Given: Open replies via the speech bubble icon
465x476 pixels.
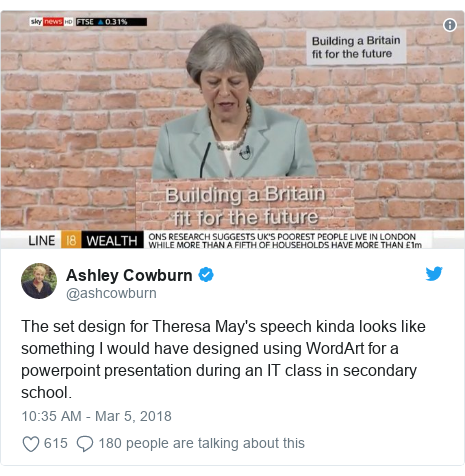Looking at the screenshot, I should (x=85, y=444).
